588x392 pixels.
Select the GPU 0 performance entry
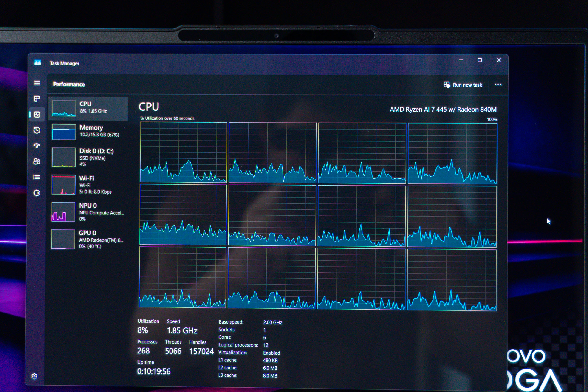(x=88, y=239)
